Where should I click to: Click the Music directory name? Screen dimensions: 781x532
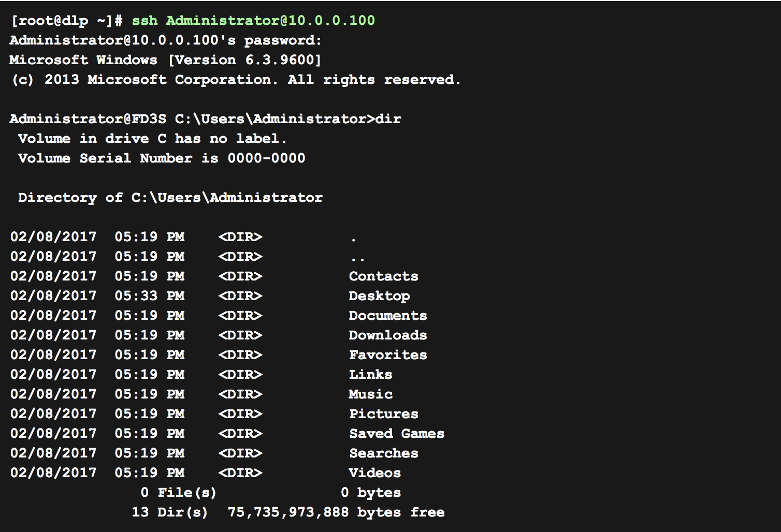[370, 394]
